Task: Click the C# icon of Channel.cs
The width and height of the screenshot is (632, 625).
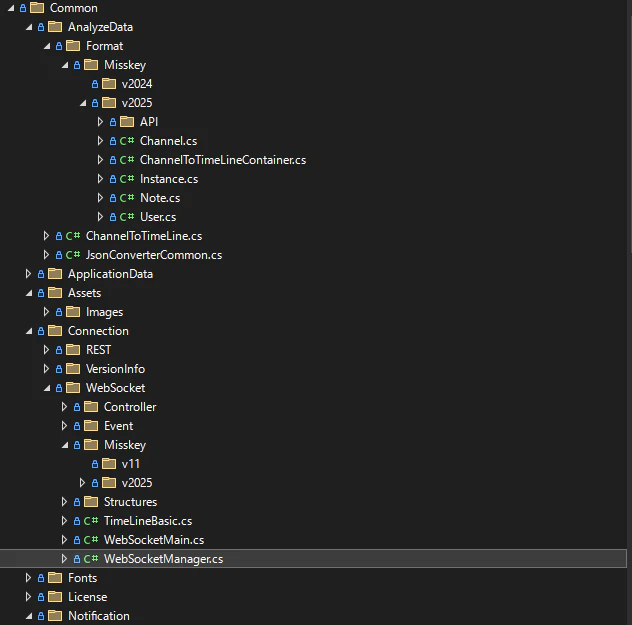Action: point(127,141)
